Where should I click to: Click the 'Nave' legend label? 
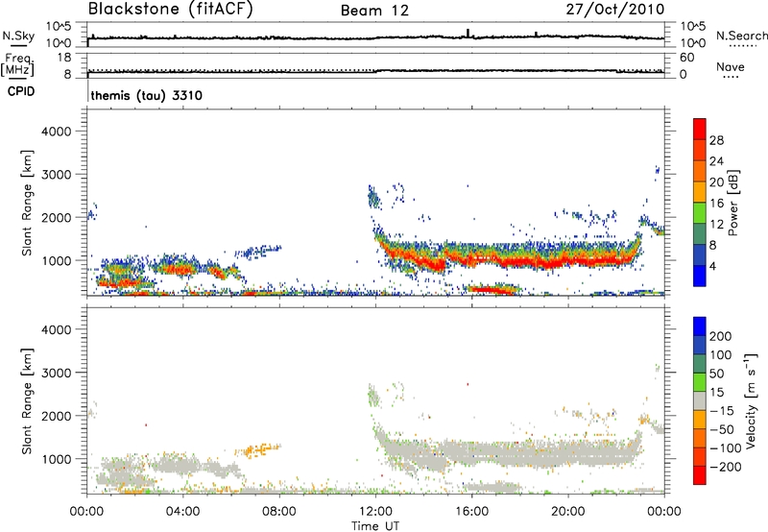[x=731, y=67]
